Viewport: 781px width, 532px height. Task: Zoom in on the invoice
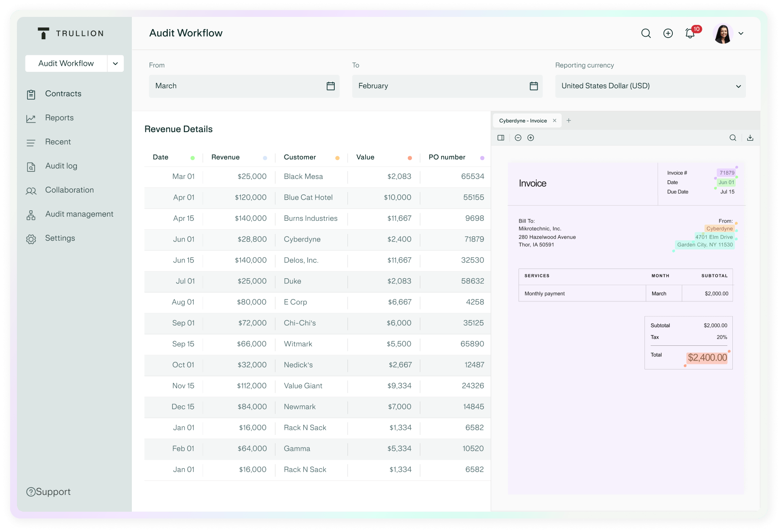click(x=531, y=138)
